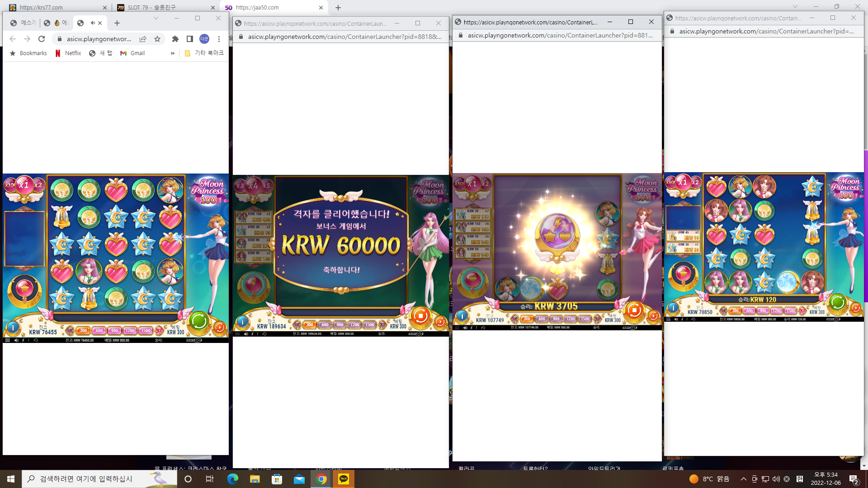Toggle the Chrome side panel

coord(190,39)
